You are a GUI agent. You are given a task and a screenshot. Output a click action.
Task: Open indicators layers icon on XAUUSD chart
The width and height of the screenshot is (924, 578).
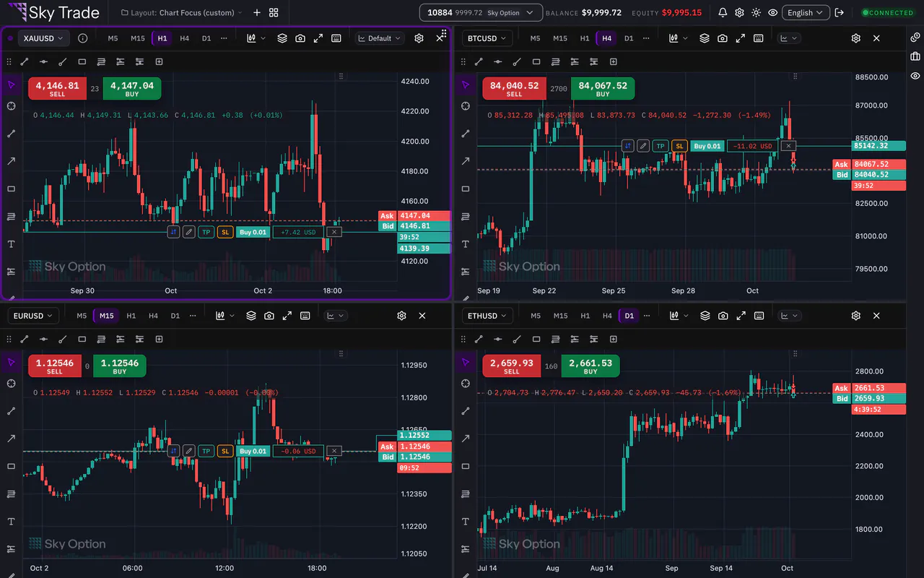coord(282,38)
